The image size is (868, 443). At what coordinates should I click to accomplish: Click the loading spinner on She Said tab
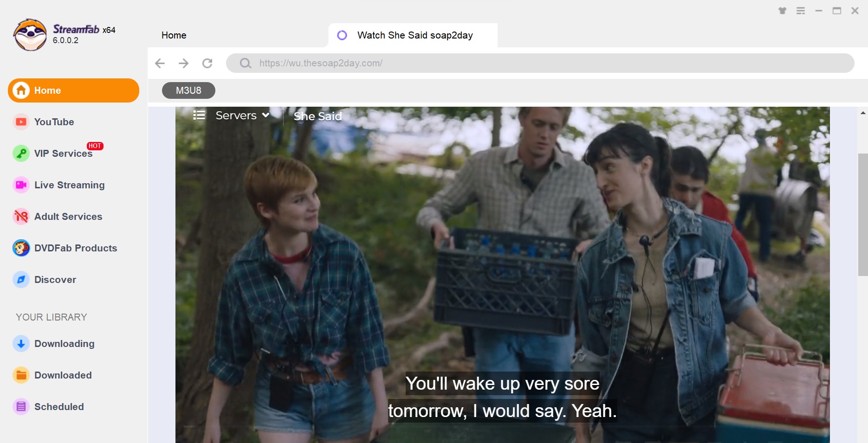point(342,35)
